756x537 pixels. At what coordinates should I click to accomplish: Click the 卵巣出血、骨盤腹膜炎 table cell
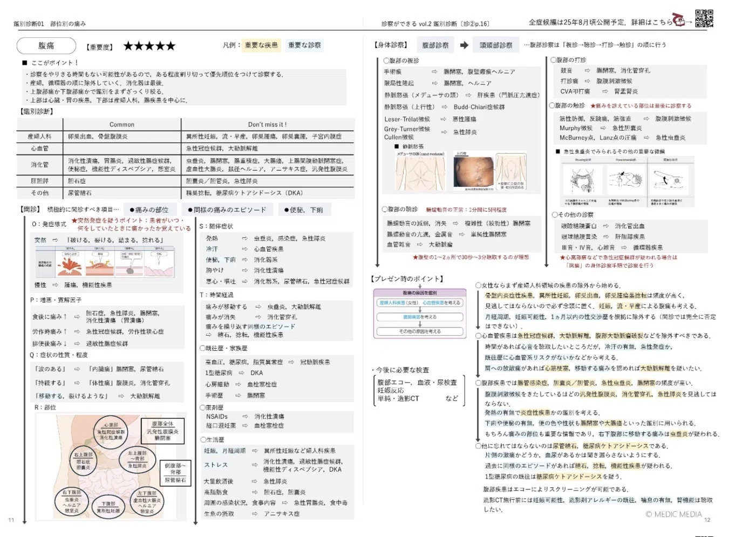98,137
